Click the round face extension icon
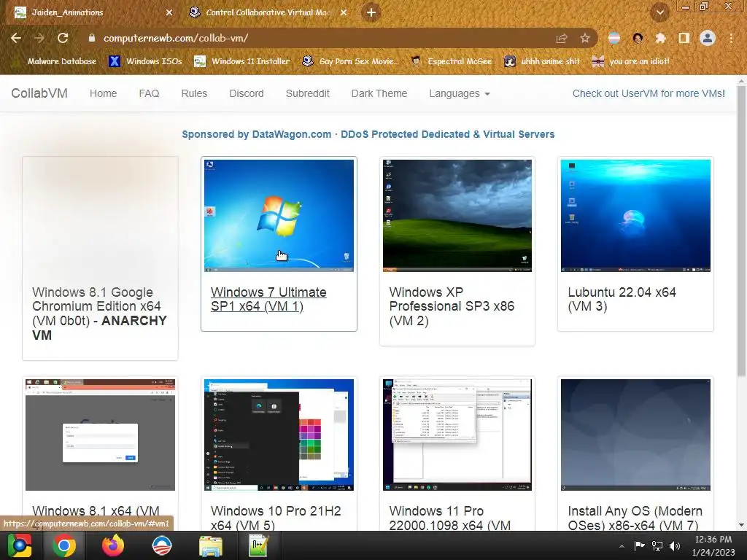 (x=638, y=38)
